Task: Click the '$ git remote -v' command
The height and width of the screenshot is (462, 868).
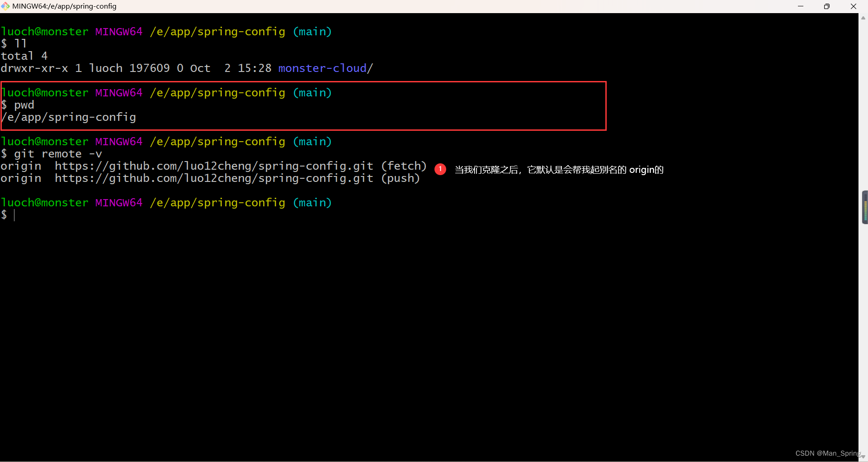Action: (51, 154)
